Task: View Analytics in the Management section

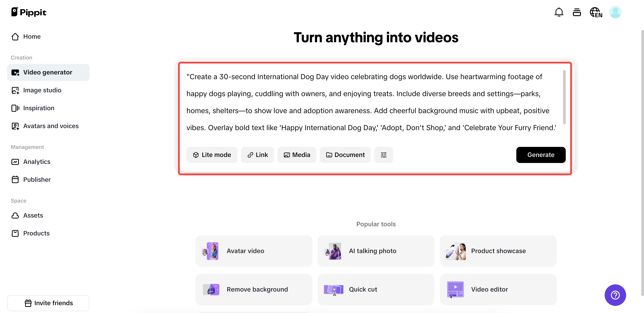Action: 37,161
